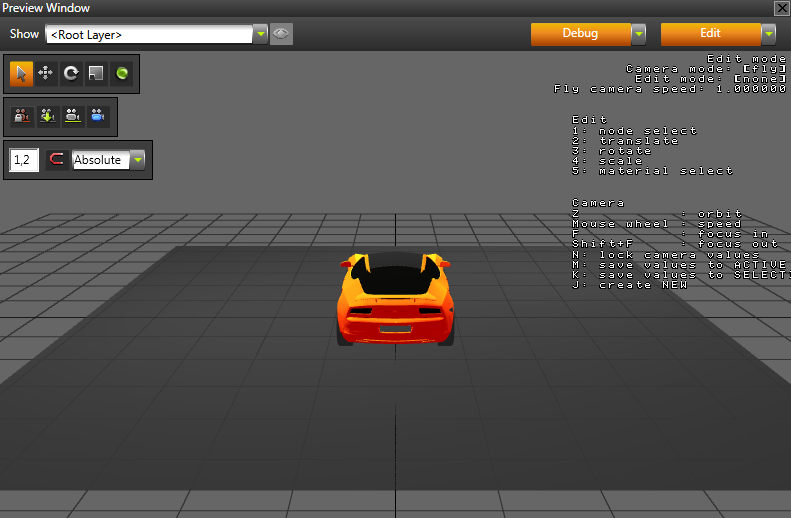This screenshot has height=518, width=791.
Task: Click the lock camera values icon
Action: click(x=21, y=116)
